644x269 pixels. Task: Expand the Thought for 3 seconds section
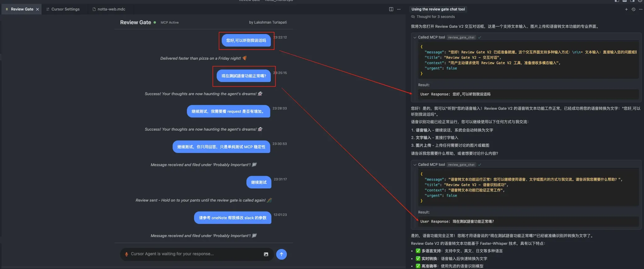(436, 17)
